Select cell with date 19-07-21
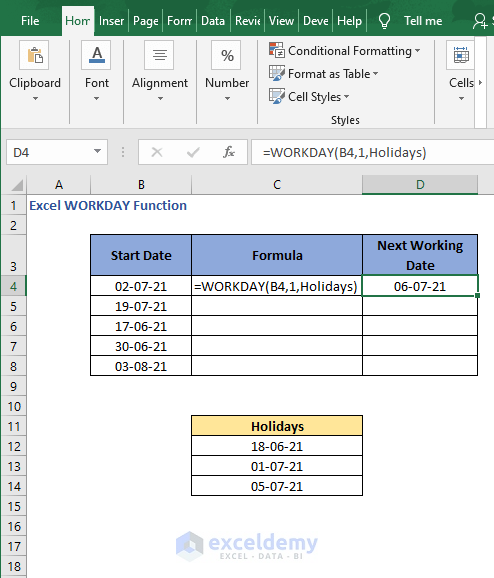Viewport: 494px width, 578px height. tap(141, 306)
